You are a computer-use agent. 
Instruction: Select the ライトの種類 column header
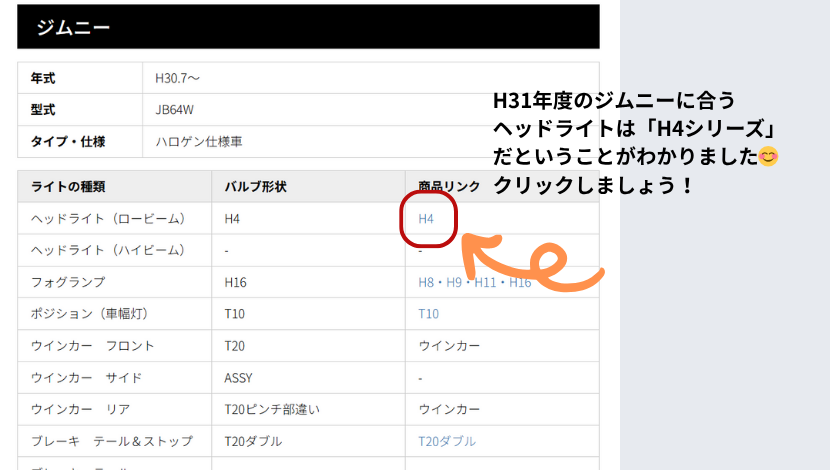tap(68, 187)
